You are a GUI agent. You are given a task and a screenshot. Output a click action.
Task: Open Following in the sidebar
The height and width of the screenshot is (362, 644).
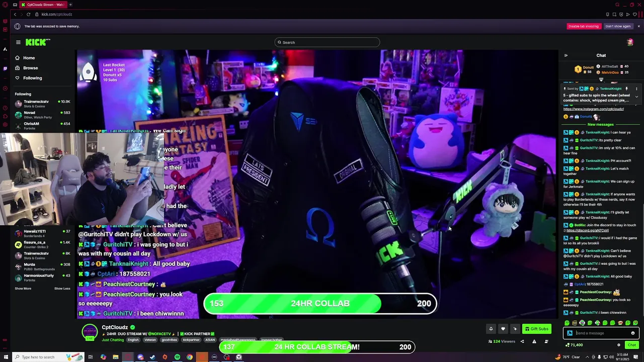(x=28, y=78)
